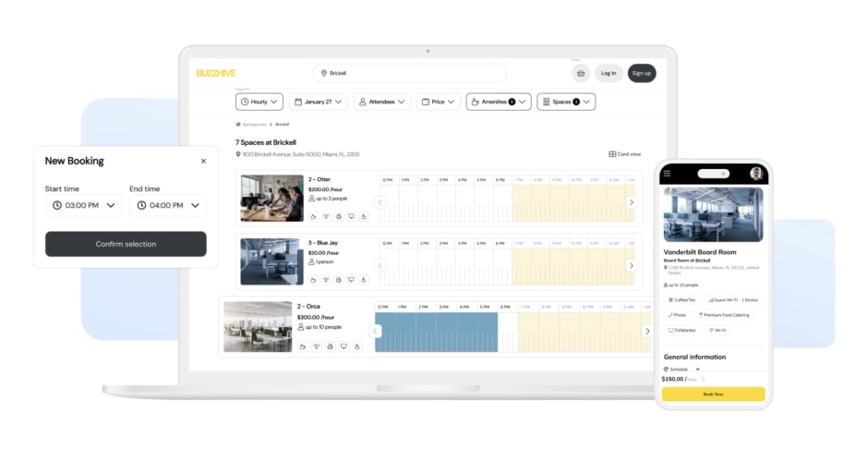This screenshot has width=868, height=449.
Task: Click the Springworks breadcrumb link
Action: (x=254, y=125)
